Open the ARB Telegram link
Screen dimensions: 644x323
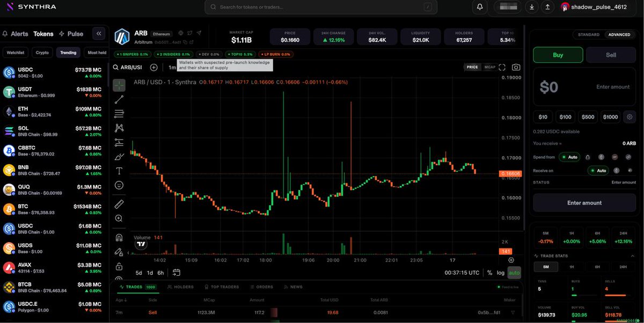coord(199,33)
